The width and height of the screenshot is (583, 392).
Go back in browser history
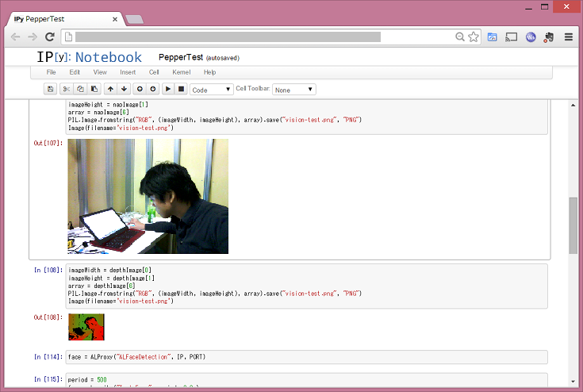coord(15,37)
